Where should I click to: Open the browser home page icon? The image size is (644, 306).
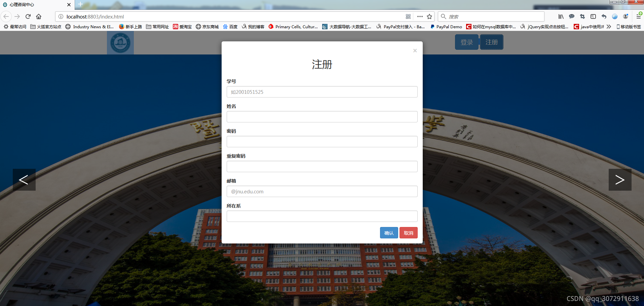pyautogui.click(x=39, y=16)
